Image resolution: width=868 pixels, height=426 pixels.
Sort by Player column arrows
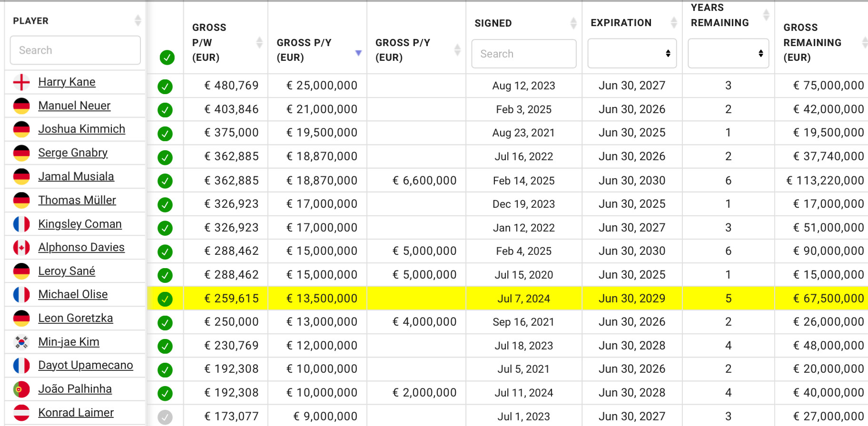pos(138,20)
